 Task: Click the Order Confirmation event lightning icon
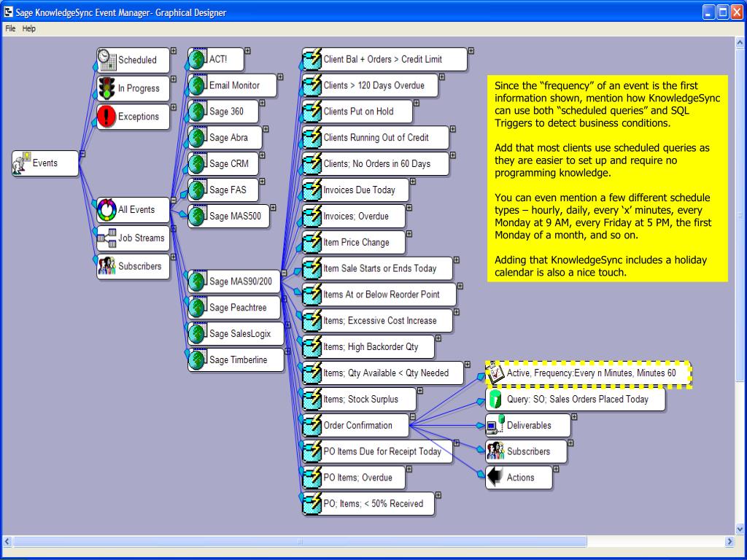pos(312,425)
